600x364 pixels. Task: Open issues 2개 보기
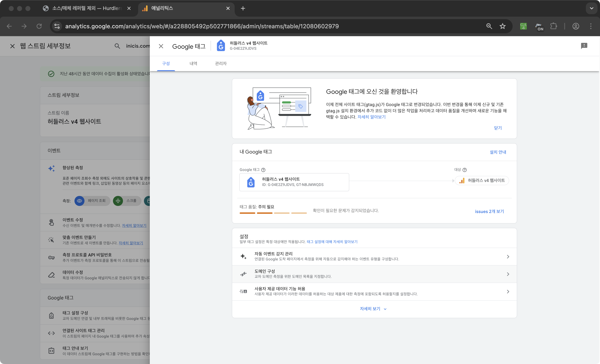click(489, 211)
